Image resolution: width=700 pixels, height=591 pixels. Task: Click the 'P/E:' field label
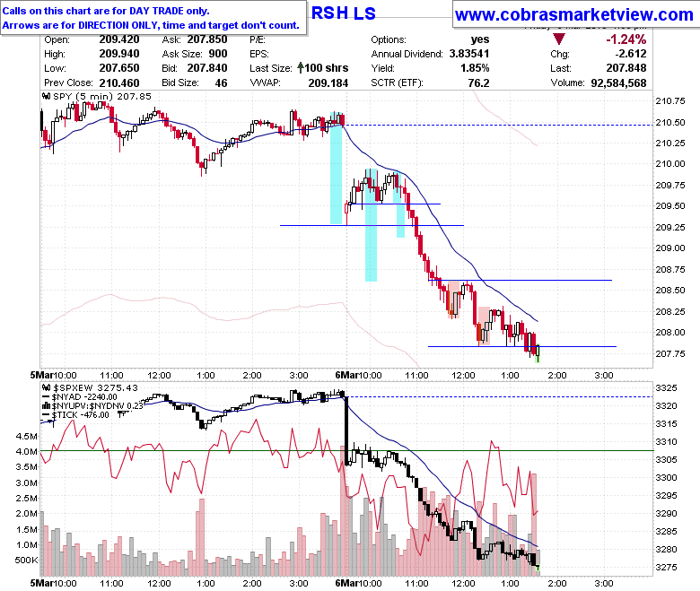(258, 39)
